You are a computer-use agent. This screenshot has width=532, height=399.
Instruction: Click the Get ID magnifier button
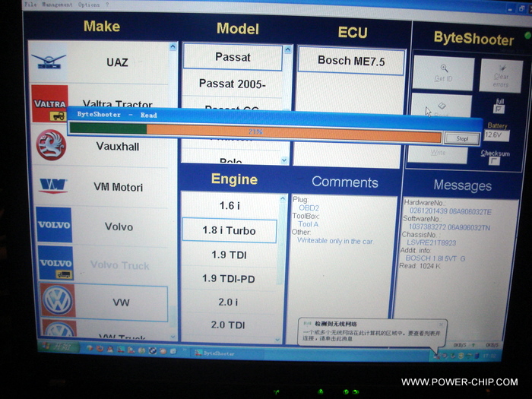443,73
